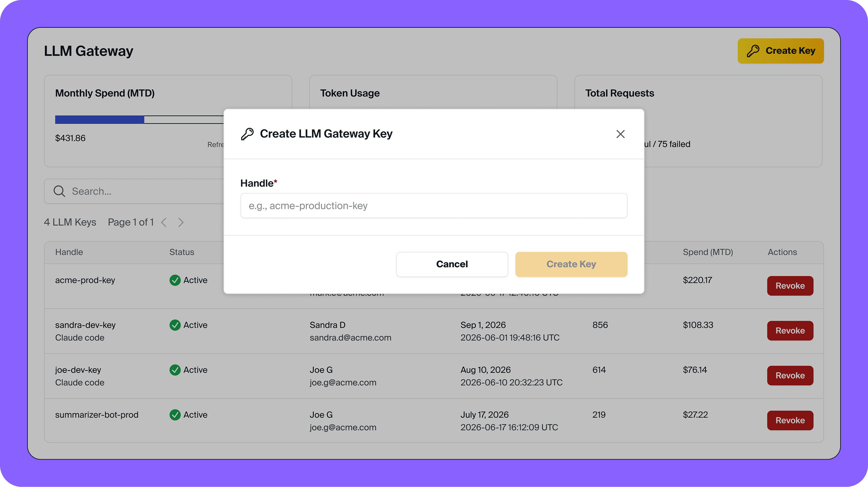This screenshot has width=868, height=487.
Task: Revoke the sandra-dev-key
Action: click(790, 330)
